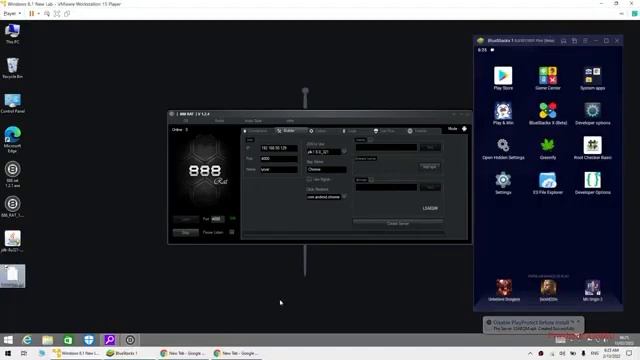Open Developer options with gear icon
The height and width of the screenshot is (360, 640).
593,113
